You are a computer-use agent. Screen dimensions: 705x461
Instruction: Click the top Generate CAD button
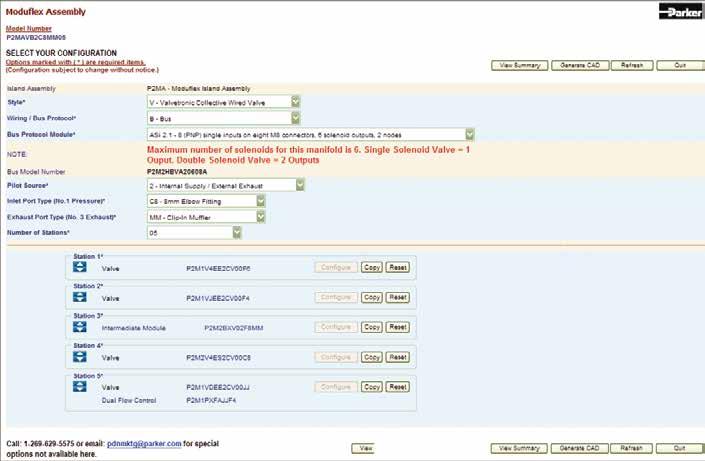pyautogui.click(x=580, y=65)
